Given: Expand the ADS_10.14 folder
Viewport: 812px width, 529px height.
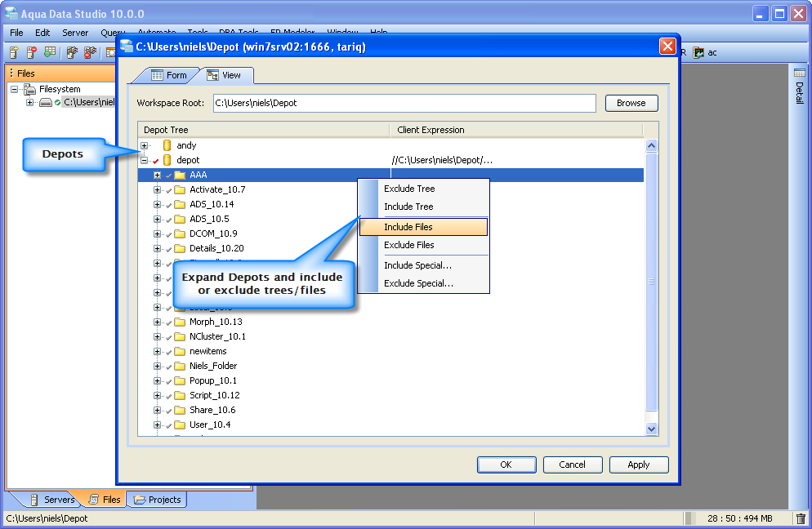Looking at the screenshot, I should [158, 204].
